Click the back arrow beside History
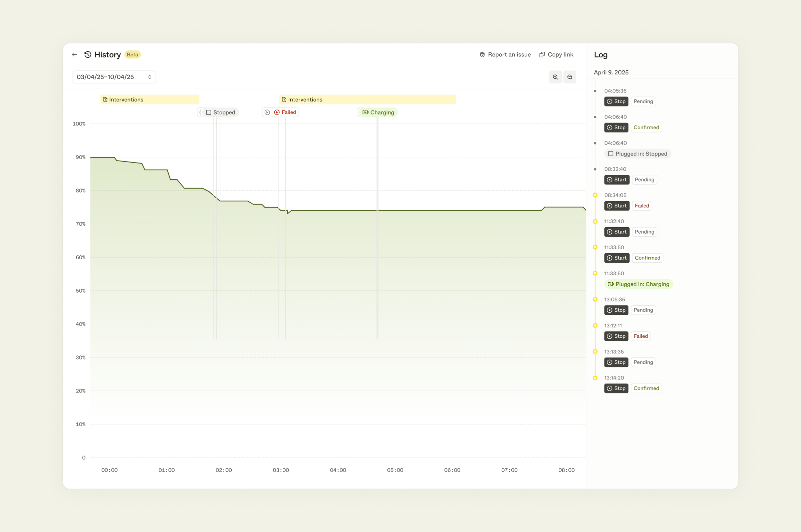This screenshot has width=801, height=532. [74, 54]
